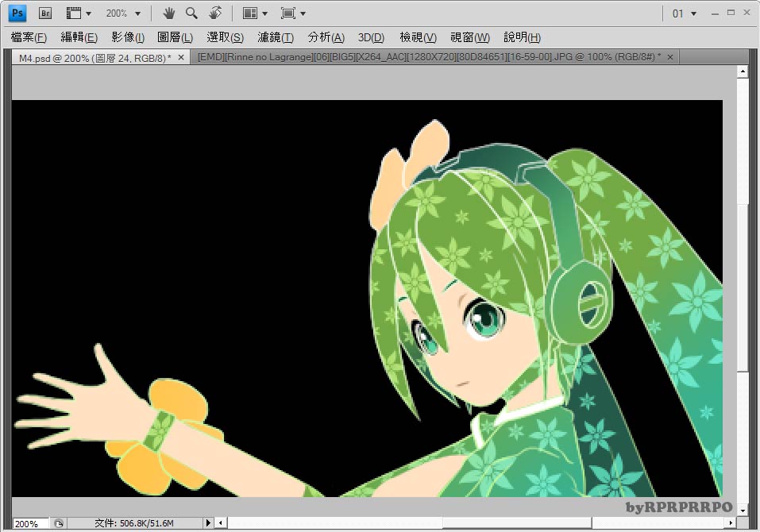Click the horizontal scrollbar right arrow
The width and height of the screenshot is (760, 532).
[731, 523]
